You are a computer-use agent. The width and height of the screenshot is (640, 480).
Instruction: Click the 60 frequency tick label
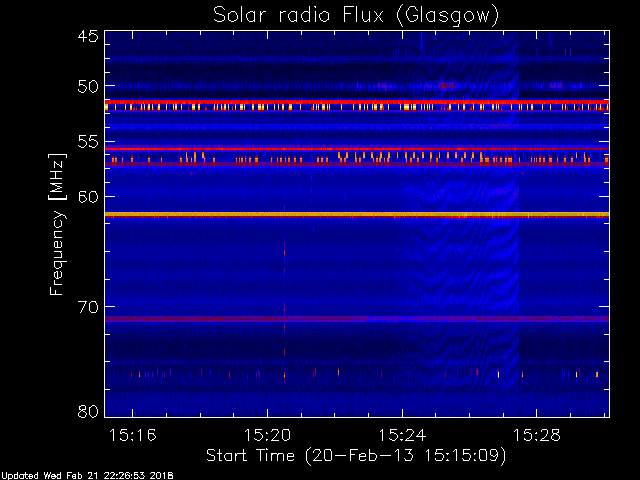pyautogui.click(x=88, y=197)
